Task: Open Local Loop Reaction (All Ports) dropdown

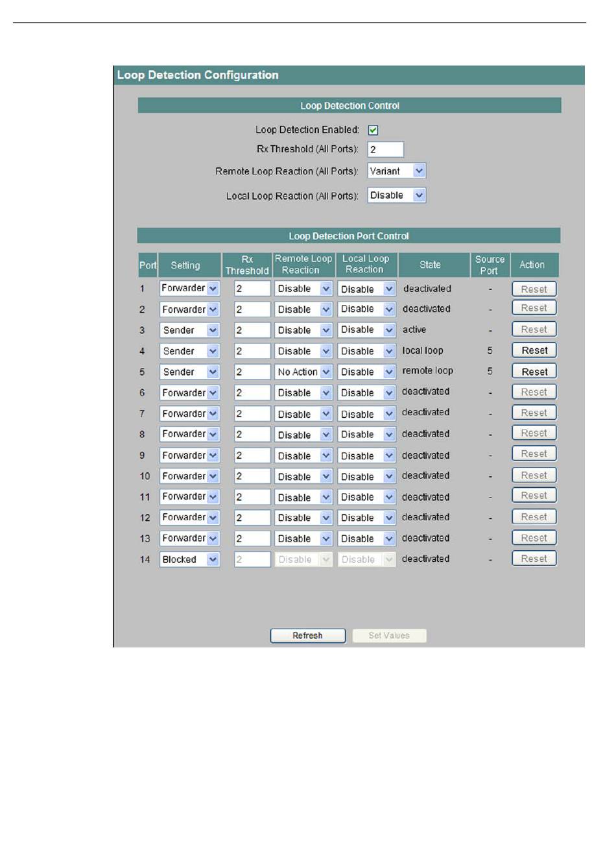Action: pyautogui.click(x=397, y=195)
